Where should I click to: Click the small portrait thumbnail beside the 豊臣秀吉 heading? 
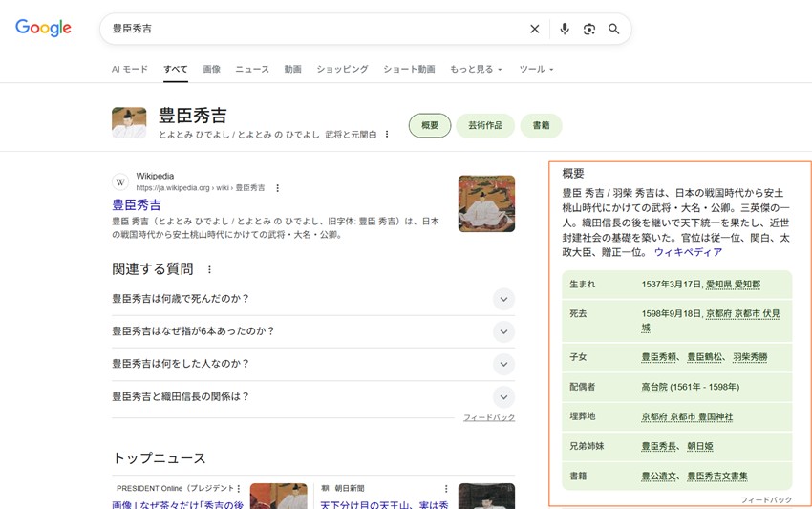tap(129, 123)
